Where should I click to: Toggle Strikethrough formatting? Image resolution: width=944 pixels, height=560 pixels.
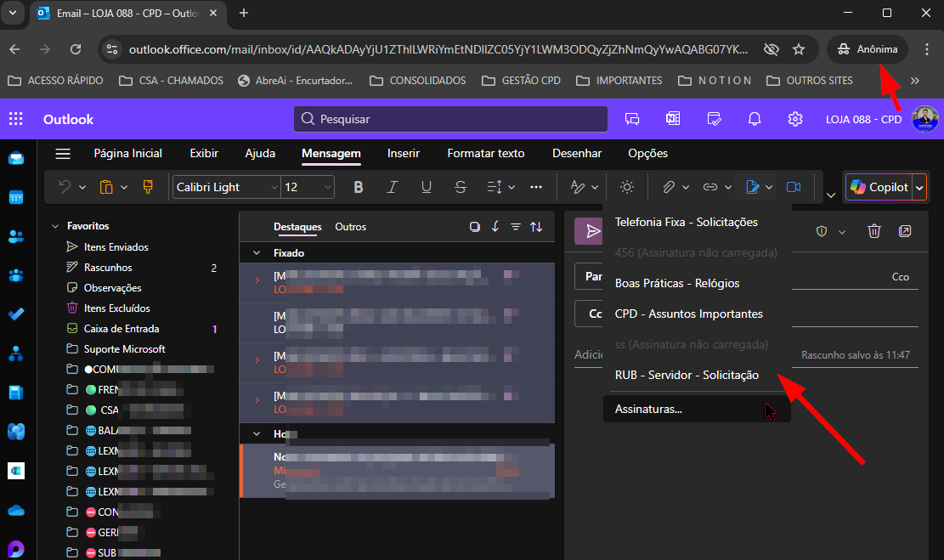point(461,187)
